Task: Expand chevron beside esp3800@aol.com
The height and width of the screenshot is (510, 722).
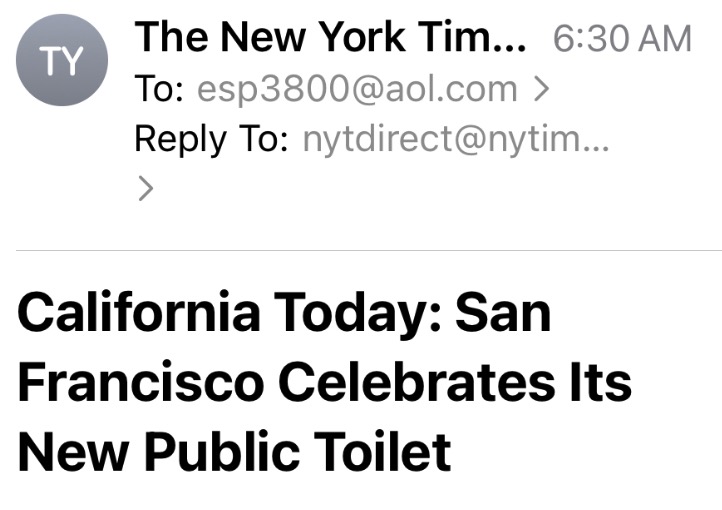Action: coord(541,89)
